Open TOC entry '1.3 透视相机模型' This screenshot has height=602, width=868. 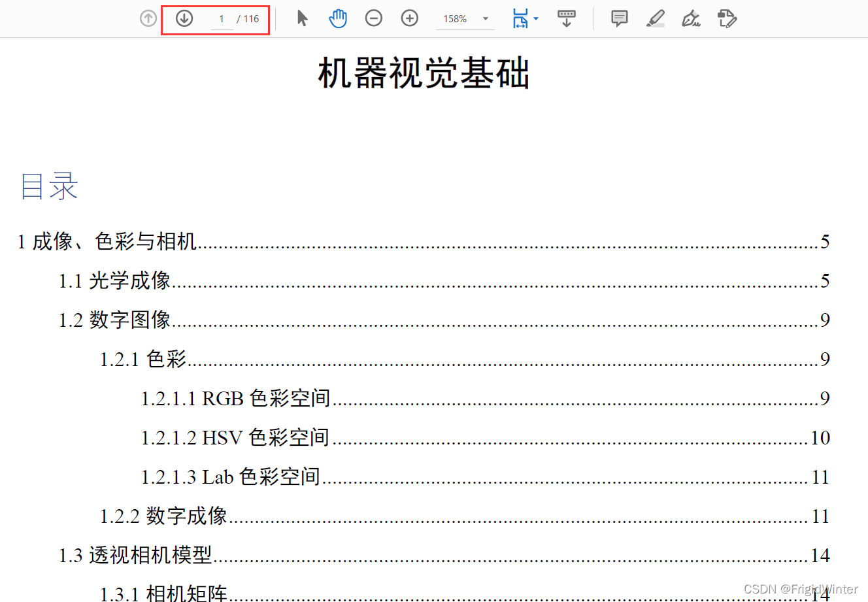444,556
